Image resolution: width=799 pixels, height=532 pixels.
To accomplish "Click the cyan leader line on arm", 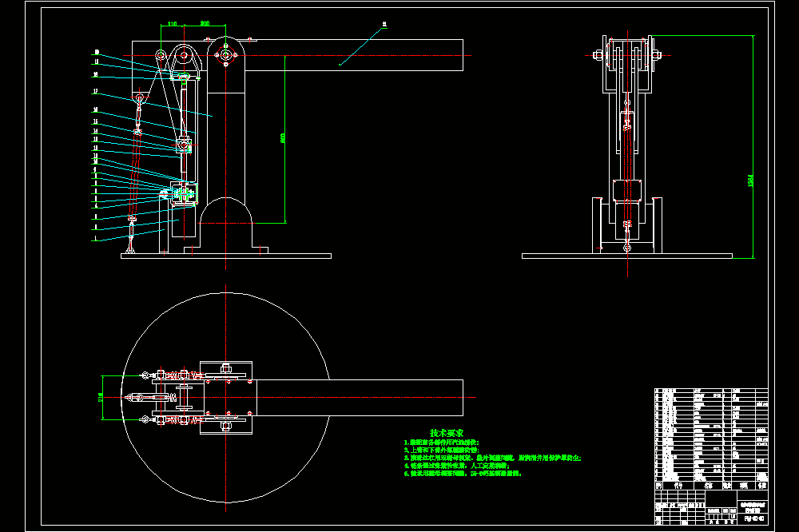I will (x=361, y=46).
